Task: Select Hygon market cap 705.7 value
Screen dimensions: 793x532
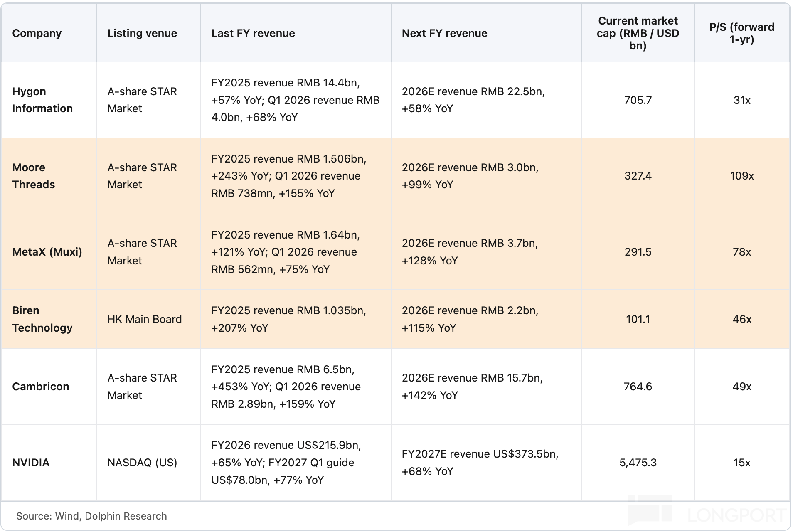Action: (x=638, y=100)
